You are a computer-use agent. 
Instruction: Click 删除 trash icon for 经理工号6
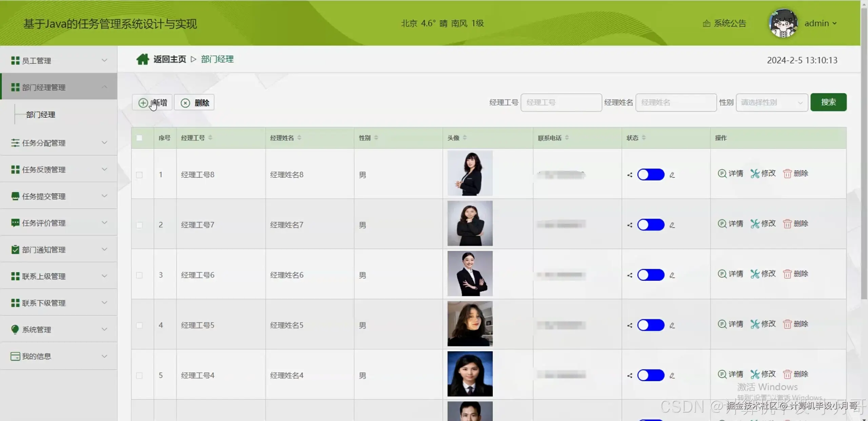(x=787, y=274)
